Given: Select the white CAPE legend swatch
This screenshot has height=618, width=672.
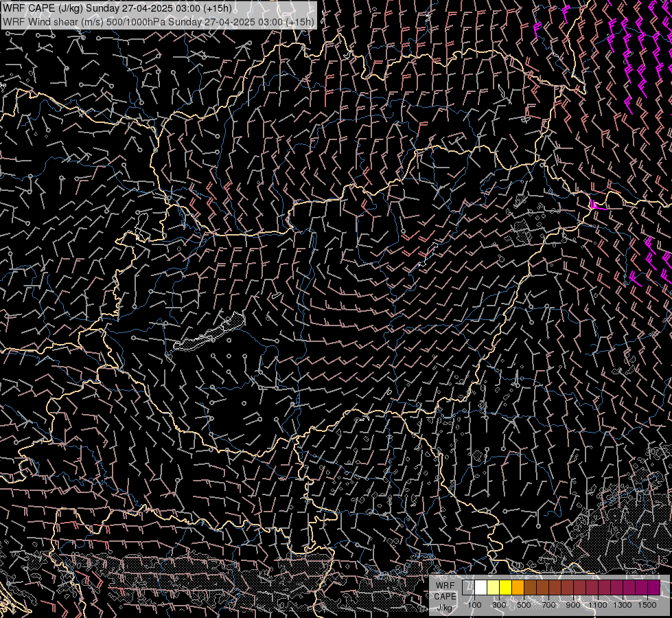Looking at the screenshot, I should coord(481,588).
